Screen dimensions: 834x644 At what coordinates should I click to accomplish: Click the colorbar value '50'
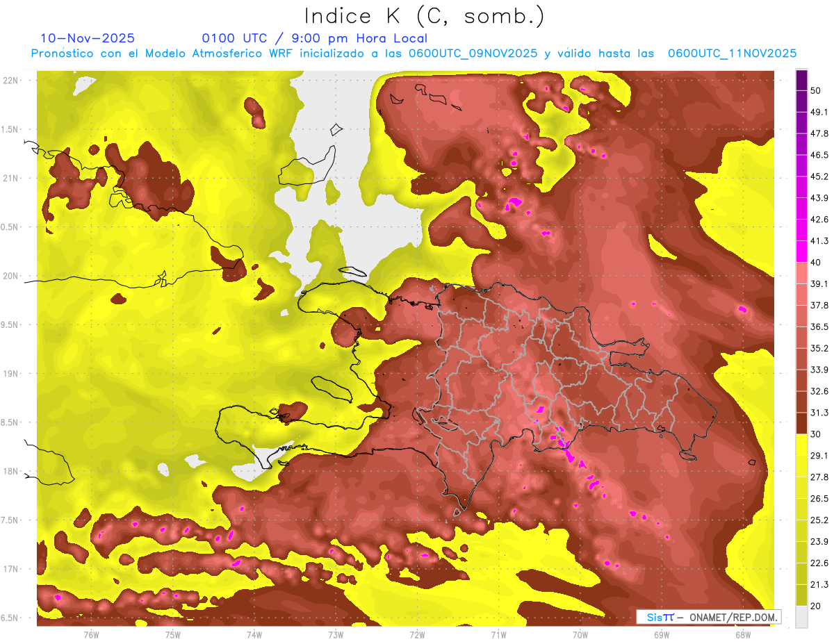tap(816, 90)
